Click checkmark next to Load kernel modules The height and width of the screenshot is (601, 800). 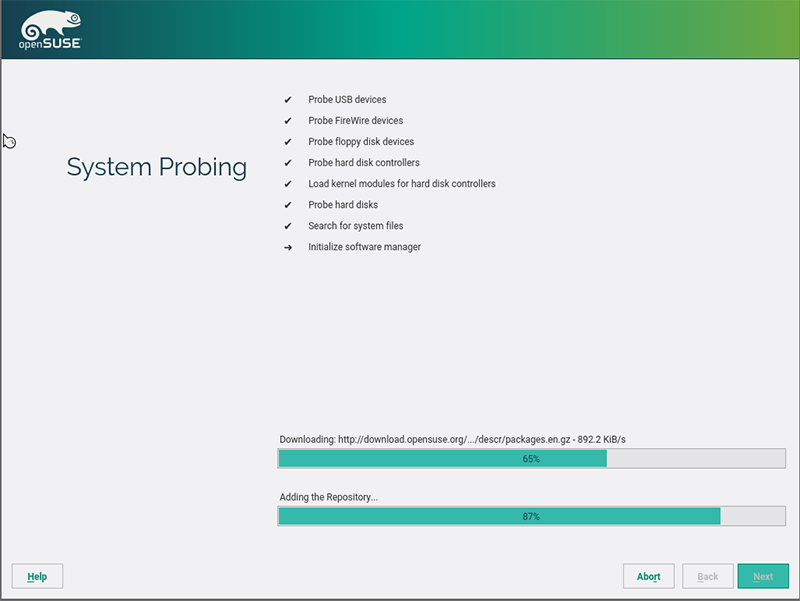tap(288, 184)
